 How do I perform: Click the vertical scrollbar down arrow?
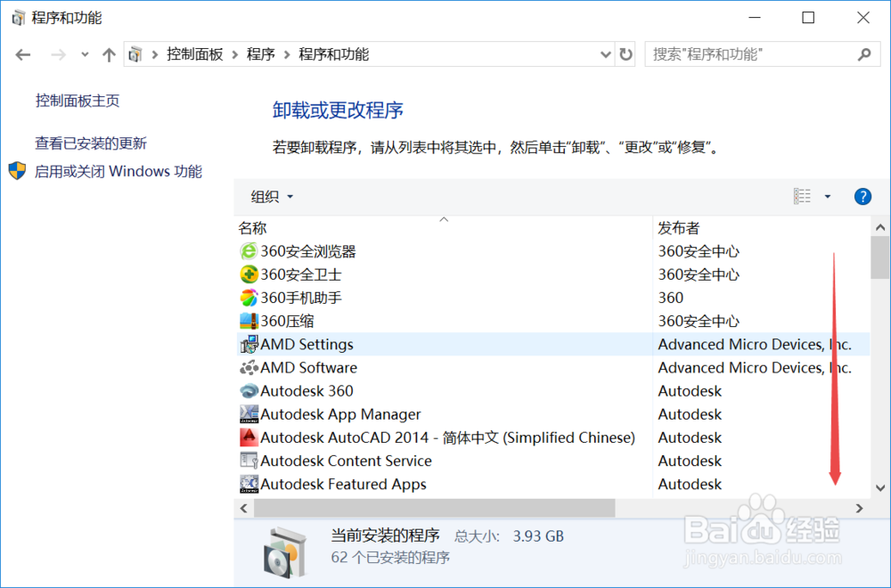pyautogui.click(x=880, y=487)
